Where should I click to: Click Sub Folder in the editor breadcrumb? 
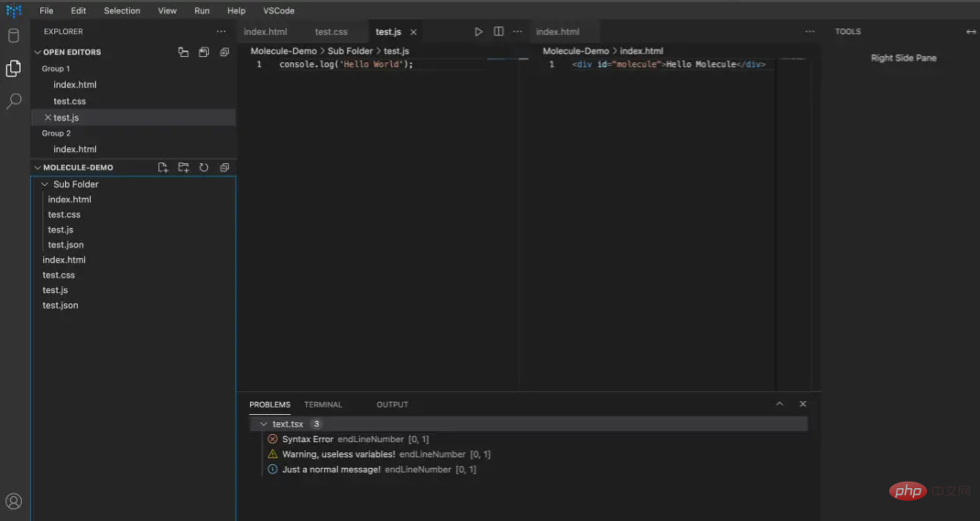tap(350, 51)
